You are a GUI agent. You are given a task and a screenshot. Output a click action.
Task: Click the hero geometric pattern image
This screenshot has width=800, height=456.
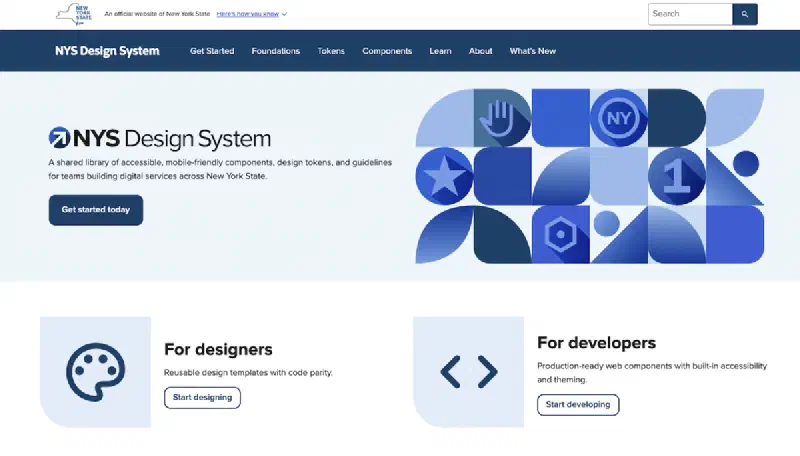[x=590, y=176]
